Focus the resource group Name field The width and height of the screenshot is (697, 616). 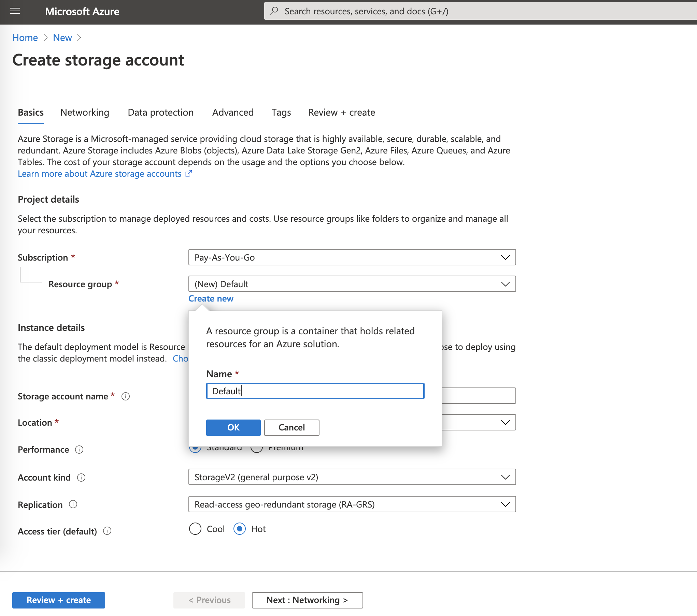315,391
